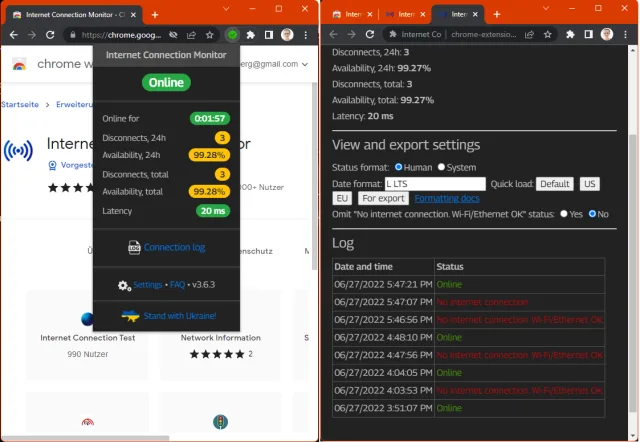Click the settings gear icon in popup
This screenshot has height=442, width=640.
(x=124, y=285)
